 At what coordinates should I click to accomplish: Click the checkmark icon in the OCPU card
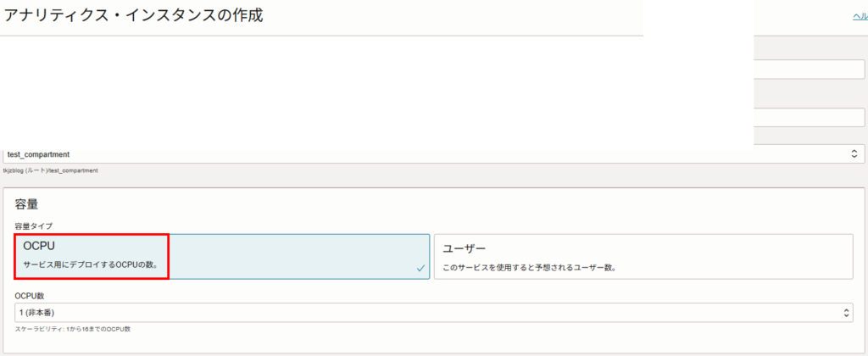point(420,268)
